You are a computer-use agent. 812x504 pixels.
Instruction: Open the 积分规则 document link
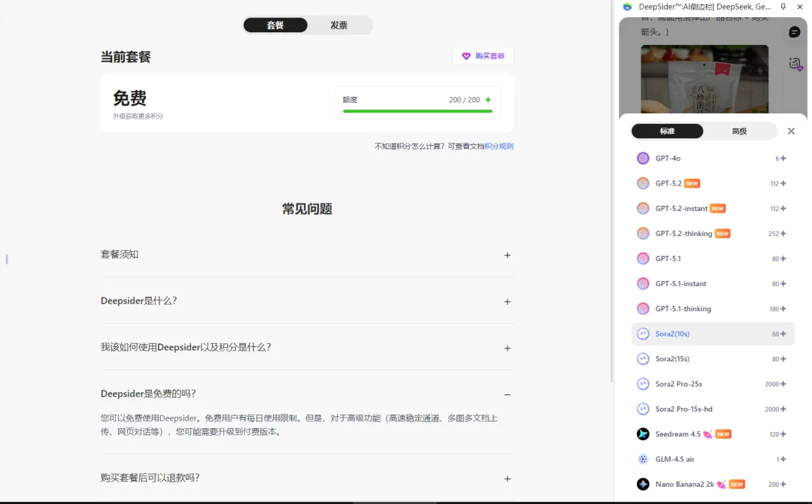[498, 146]
